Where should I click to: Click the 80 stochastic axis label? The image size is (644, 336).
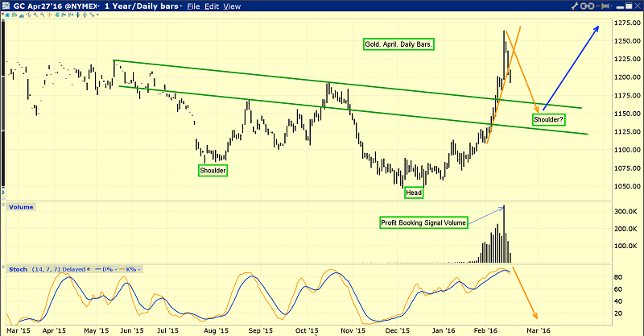tap(617, 277)
